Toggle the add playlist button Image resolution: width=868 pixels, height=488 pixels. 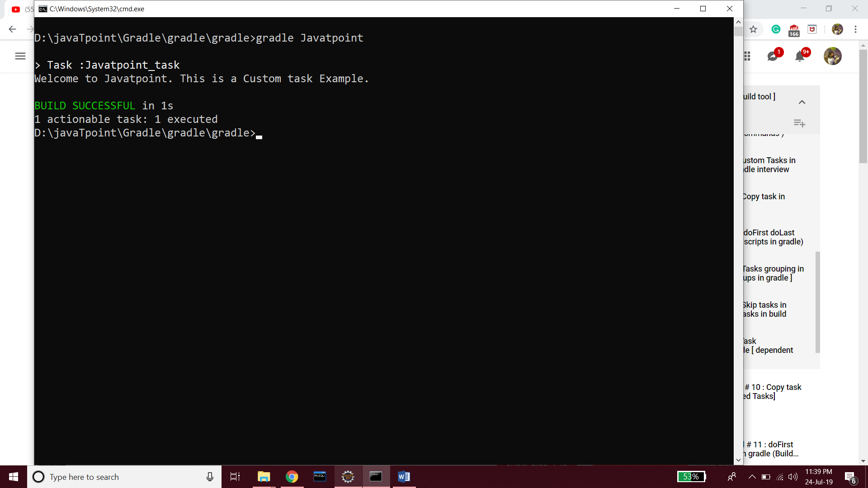[800, 123]
